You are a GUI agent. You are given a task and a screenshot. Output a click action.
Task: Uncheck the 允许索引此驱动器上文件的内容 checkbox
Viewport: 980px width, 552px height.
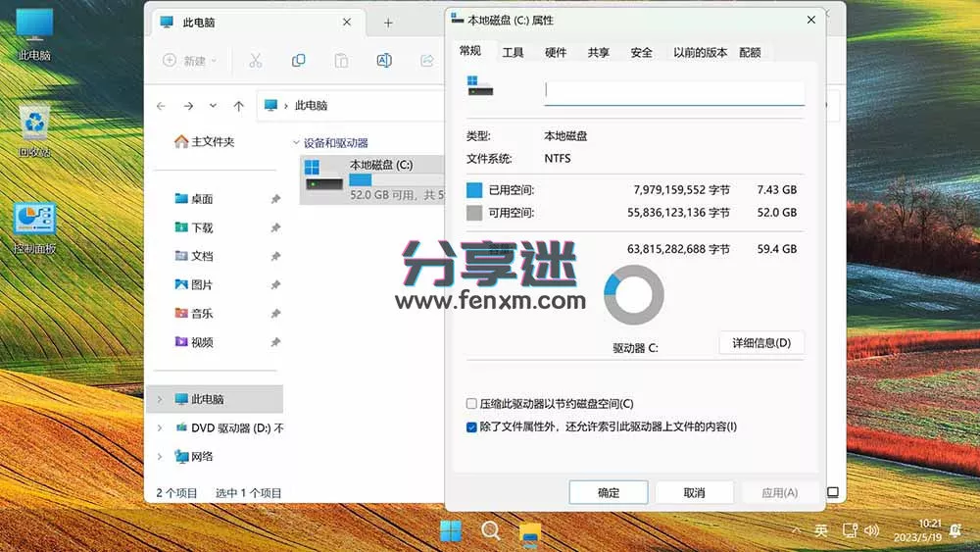(471, 427)
